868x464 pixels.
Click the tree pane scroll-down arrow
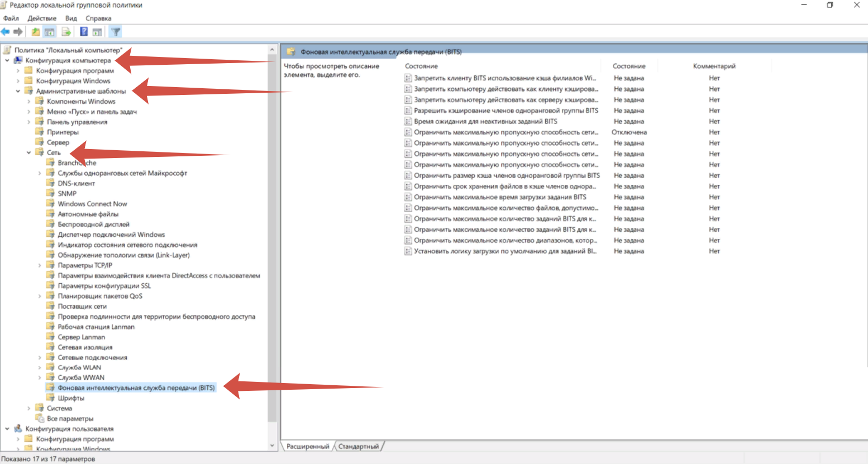pos(272,446)
